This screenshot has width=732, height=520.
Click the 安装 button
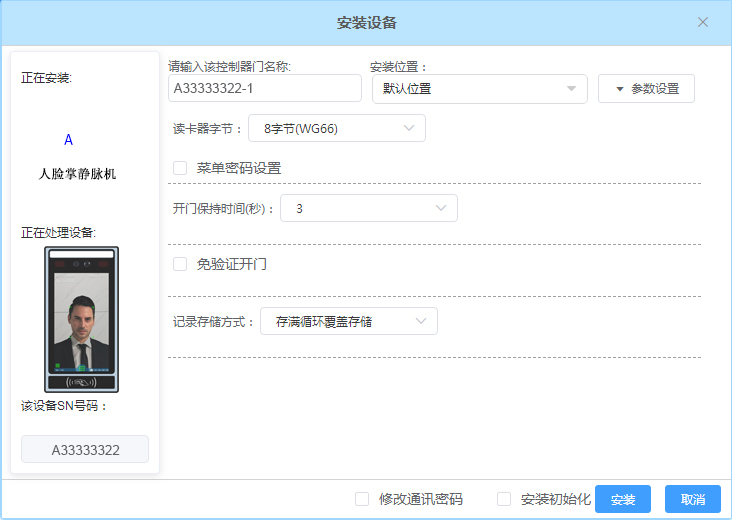[x=623, y=499]
